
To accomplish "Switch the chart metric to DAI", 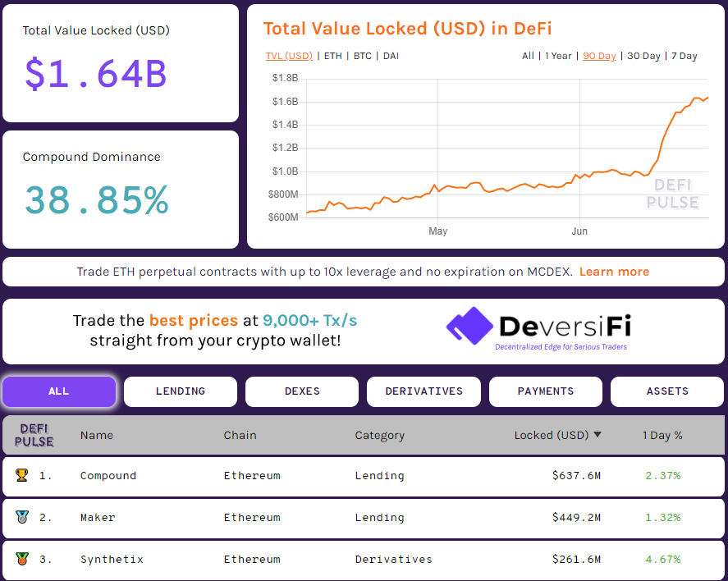I will coord(391,56).
